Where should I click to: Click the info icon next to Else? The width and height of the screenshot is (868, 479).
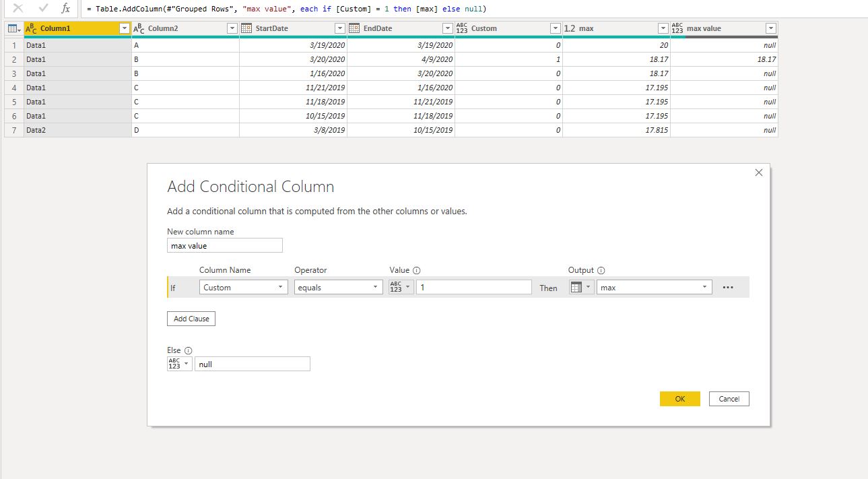point(189,350)
